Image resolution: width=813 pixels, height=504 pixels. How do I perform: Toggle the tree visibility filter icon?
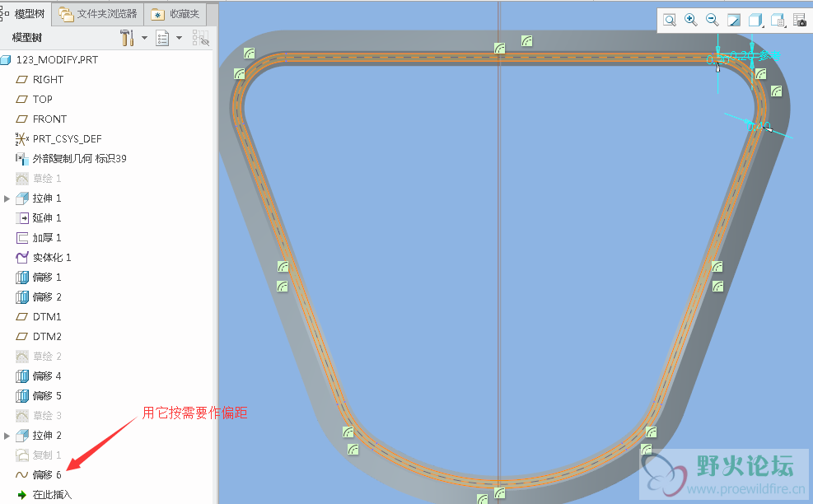[x=201, y=38]
